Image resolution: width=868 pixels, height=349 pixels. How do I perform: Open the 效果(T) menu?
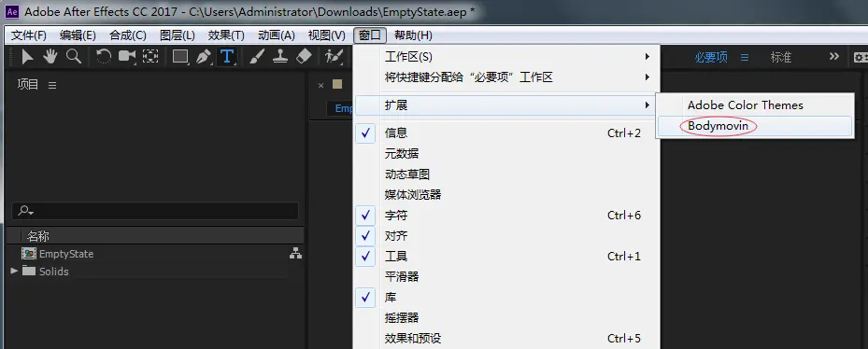point(226,35)
